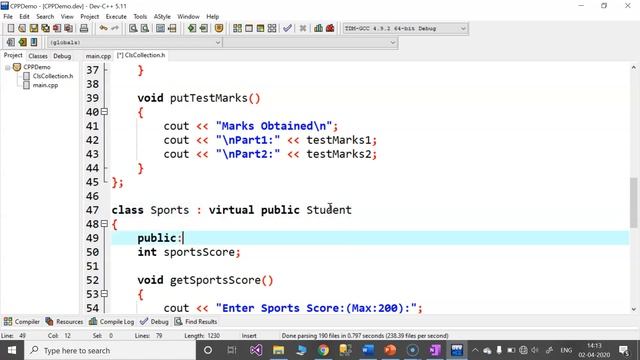Viewport: 640px width, 360px height.
Task: Click the editor vertical scrollbar thumb
Action: point(633,202)
